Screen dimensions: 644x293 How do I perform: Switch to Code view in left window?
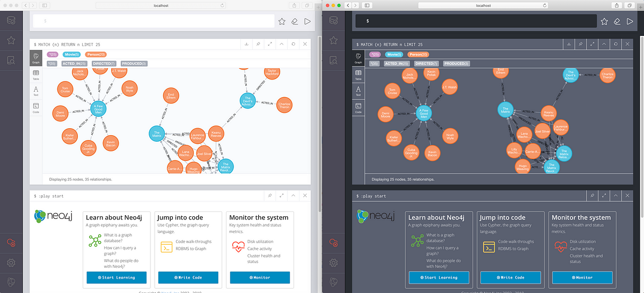pyautogui.click(x=36, y=108)
